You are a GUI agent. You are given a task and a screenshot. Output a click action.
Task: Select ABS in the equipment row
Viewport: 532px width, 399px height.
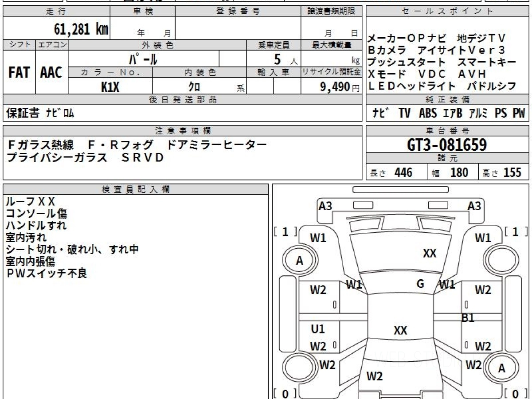(428, 113)
